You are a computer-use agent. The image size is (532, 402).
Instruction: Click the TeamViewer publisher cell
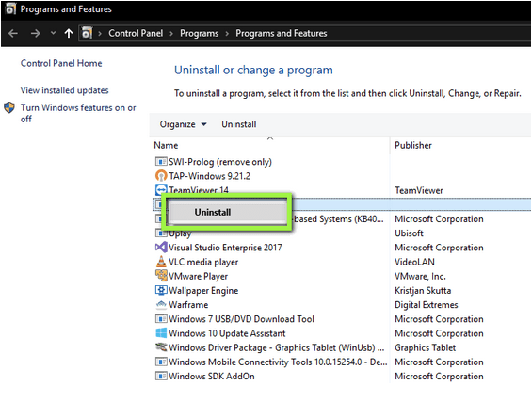(x=419, y=190)
